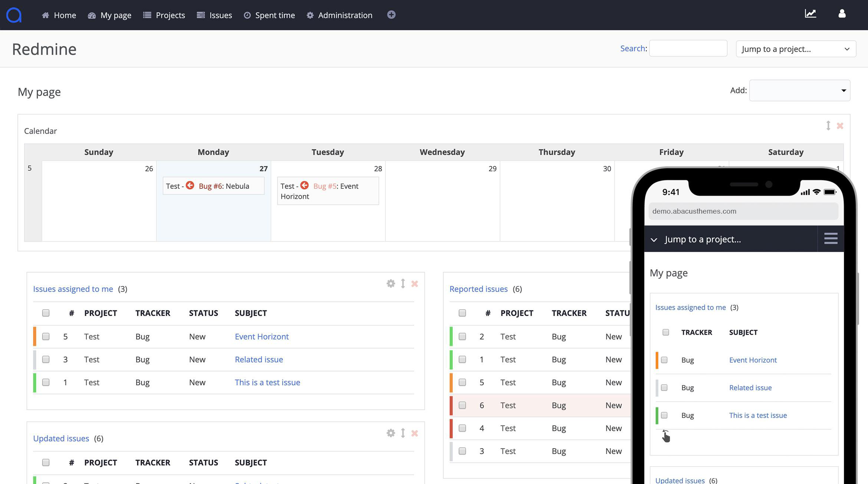Open the Related issue link
868x484 pixels.
[x=259, y=359]
